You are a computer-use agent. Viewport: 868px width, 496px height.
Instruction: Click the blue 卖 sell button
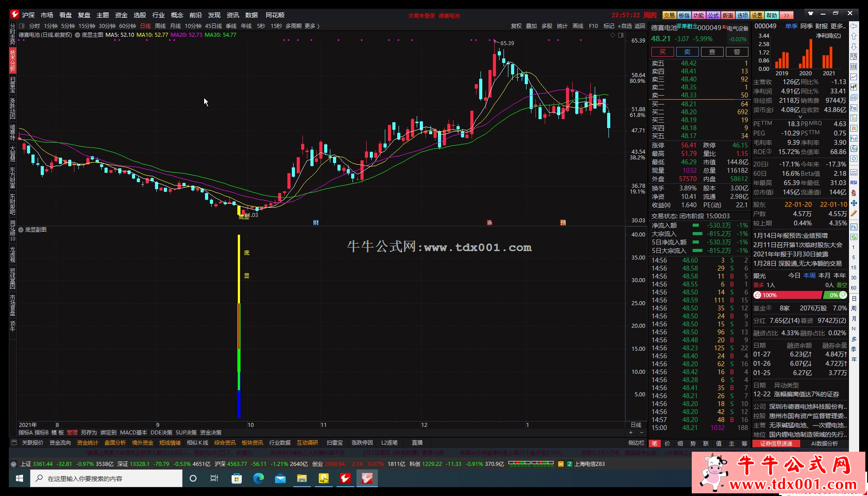click(687, 52)
